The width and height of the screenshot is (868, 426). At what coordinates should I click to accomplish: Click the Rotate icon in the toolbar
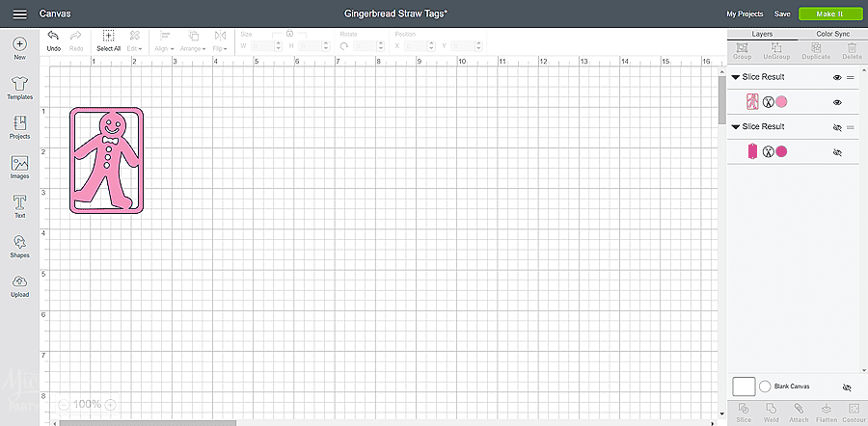tap(344, 46)
